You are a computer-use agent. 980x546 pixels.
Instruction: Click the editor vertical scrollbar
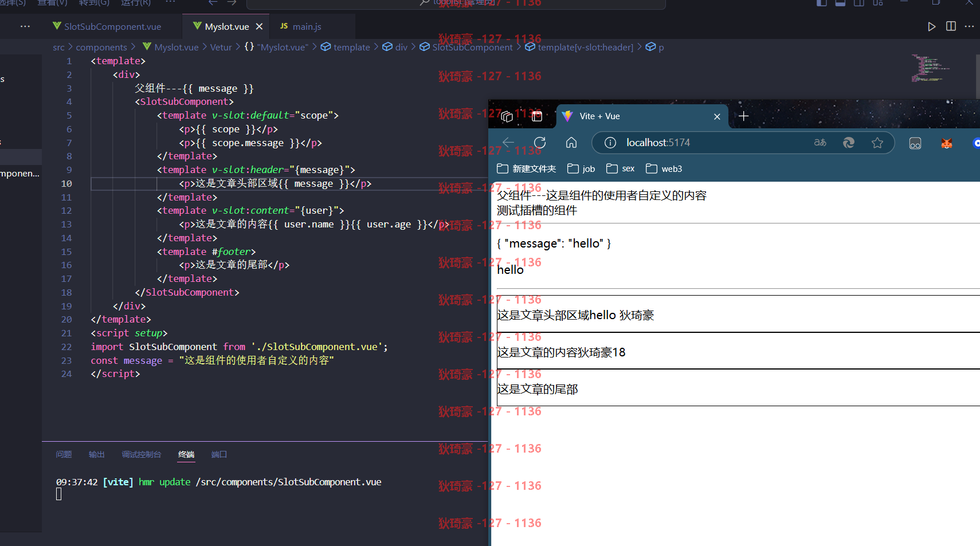(x=977, y=76)
